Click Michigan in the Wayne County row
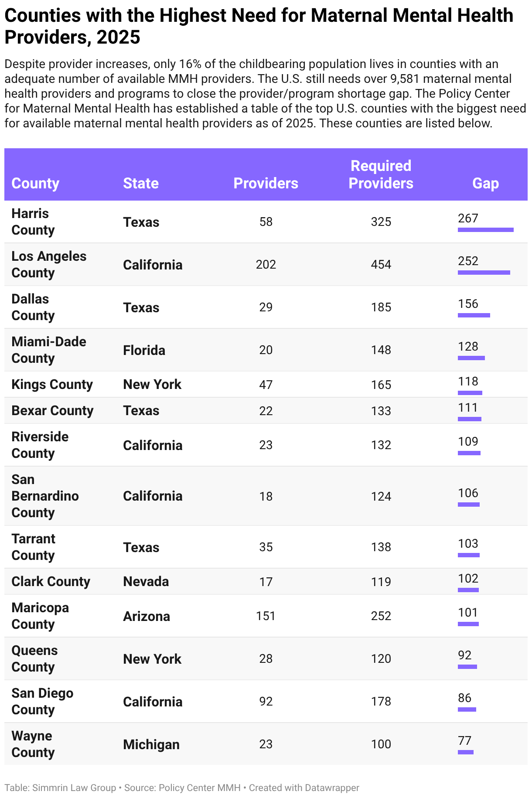The image size is (532, 798). coord(151,744)
